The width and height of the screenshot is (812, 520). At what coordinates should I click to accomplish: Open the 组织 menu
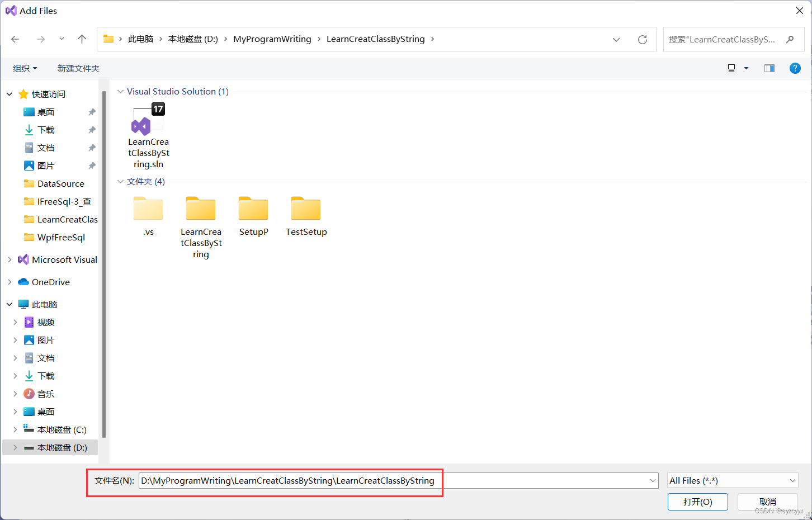(25, 68)
